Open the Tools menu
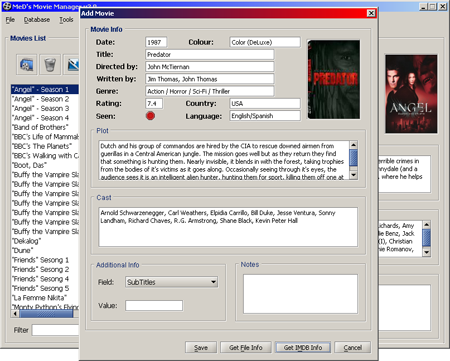Image resolution: width=450 pixels, height=361 pixels. pos(66,20)
